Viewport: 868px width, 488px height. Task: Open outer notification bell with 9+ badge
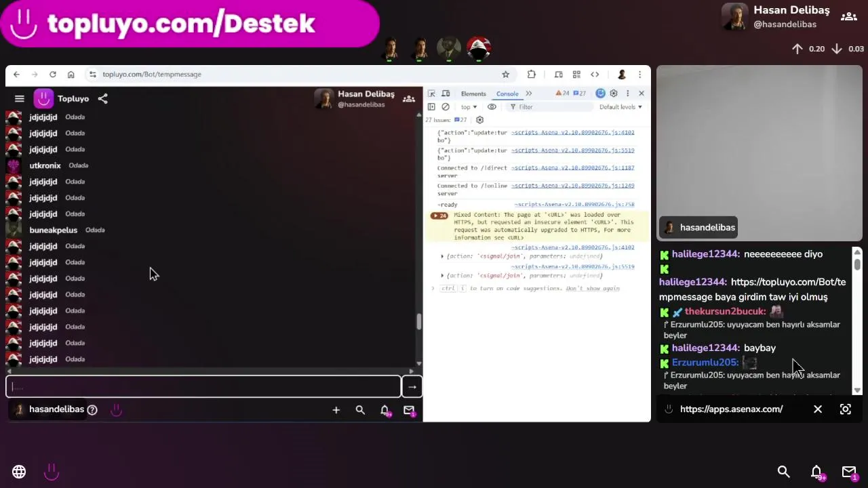[x=817, y=472]
